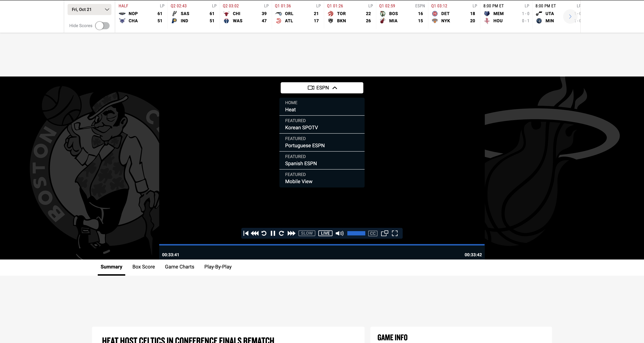Click the Grizzlies logo in scoreboard

tap(487, 13)
